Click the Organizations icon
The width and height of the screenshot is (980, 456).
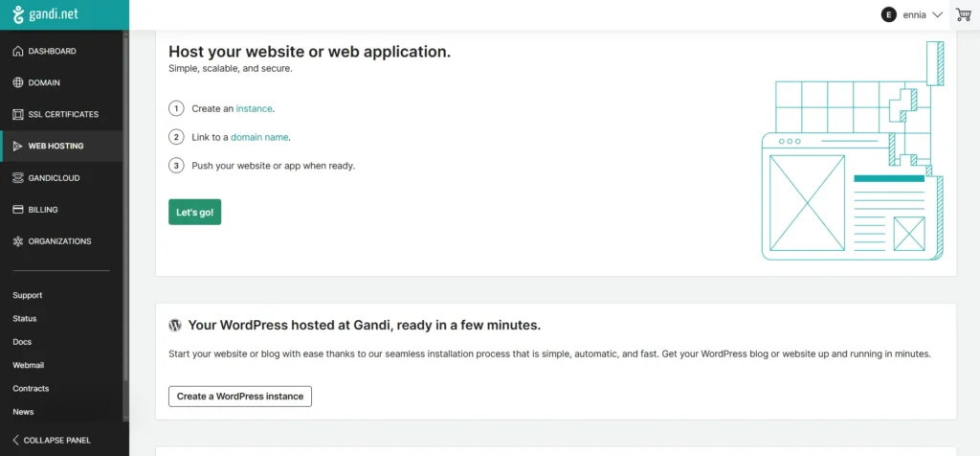coord(18,241)
